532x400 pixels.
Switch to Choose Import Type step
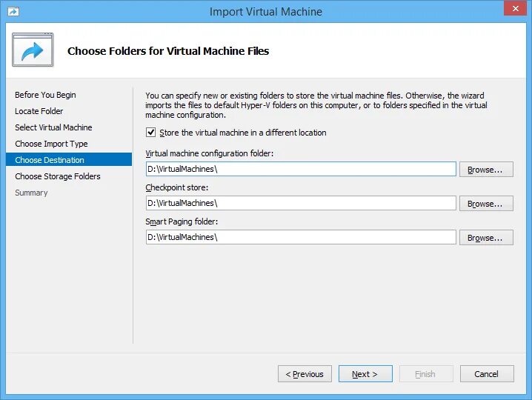pos(51,144)
